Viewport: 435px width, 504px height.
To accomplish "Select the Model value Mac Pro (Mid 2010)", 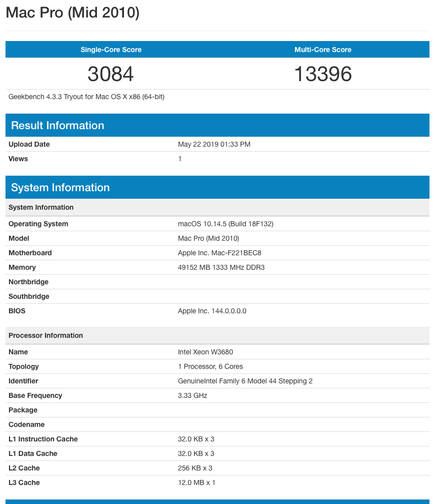I will [x=208, y=239].
